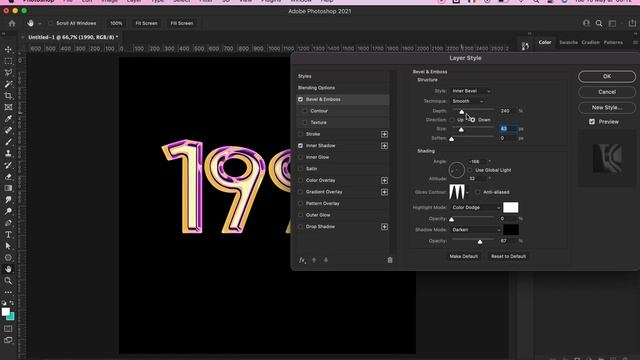Add another Stroke effect with plus icon
Screen dimensions: 640x360
coord(384,134)
